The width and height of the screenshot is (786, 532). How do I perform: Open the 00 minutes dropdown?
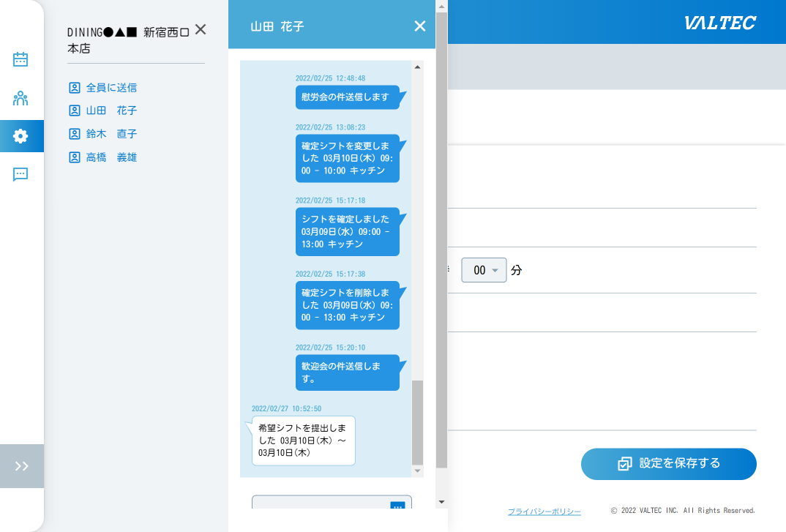[484, 270]
